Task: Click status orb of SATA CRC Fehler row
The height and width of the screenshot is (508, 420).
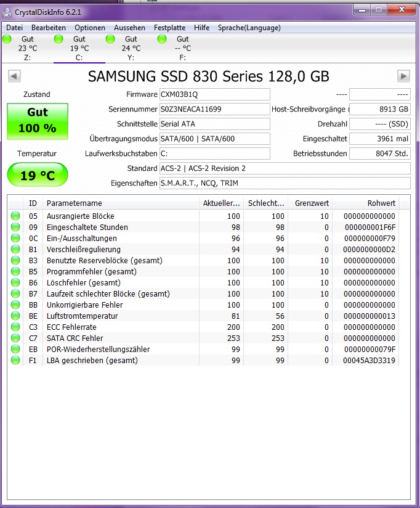Action: [x=15, y=338]
